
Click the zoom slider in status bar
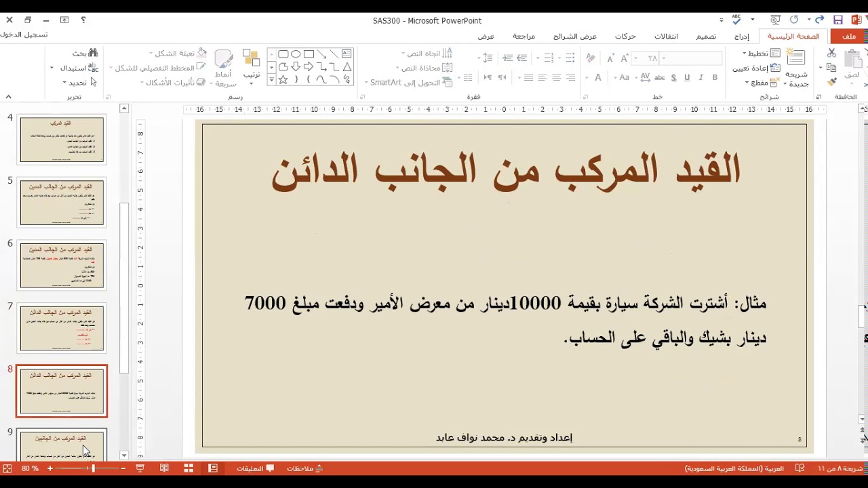pos(86,468)
